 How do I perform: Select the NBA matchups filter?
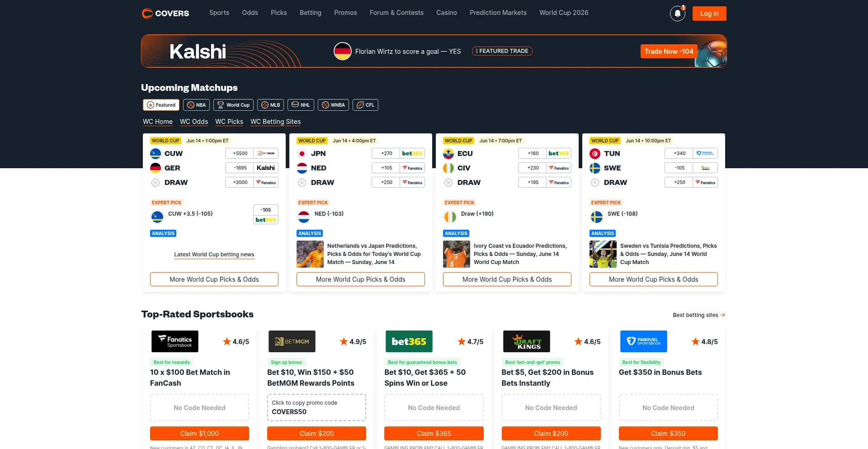[196, 105]
